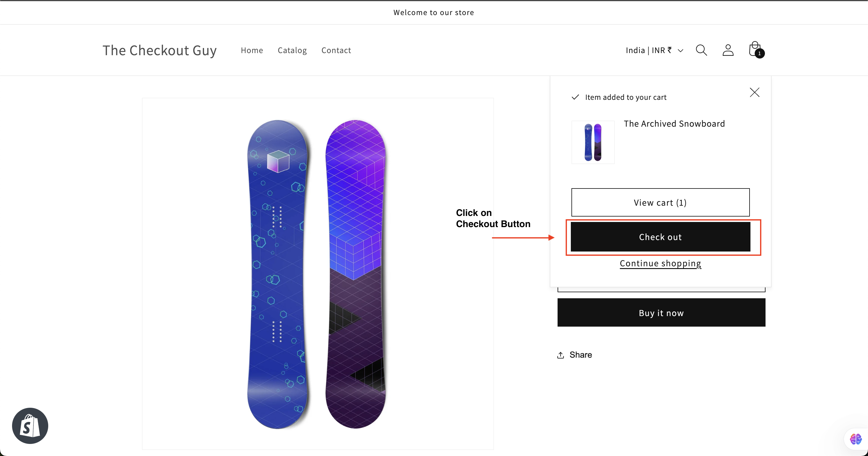Open the Contact page link
The image size is (868, 456).
(336, 50)
